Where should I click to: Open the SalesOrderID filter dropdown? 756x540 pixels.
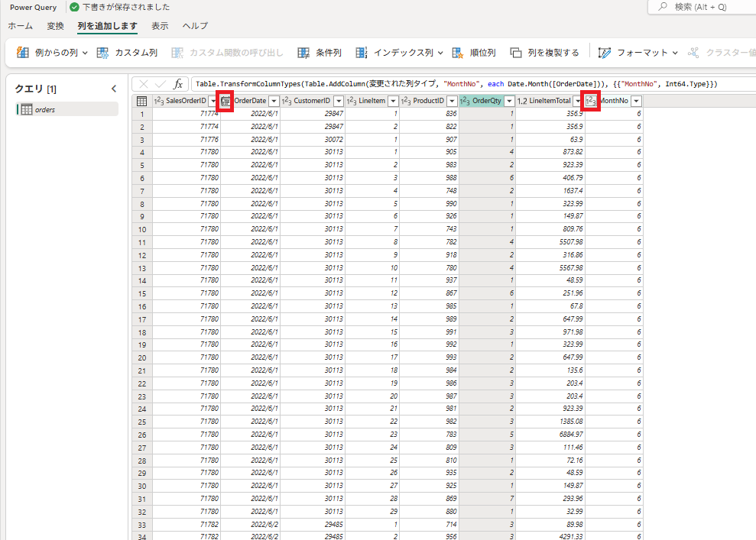coord(213,101)
